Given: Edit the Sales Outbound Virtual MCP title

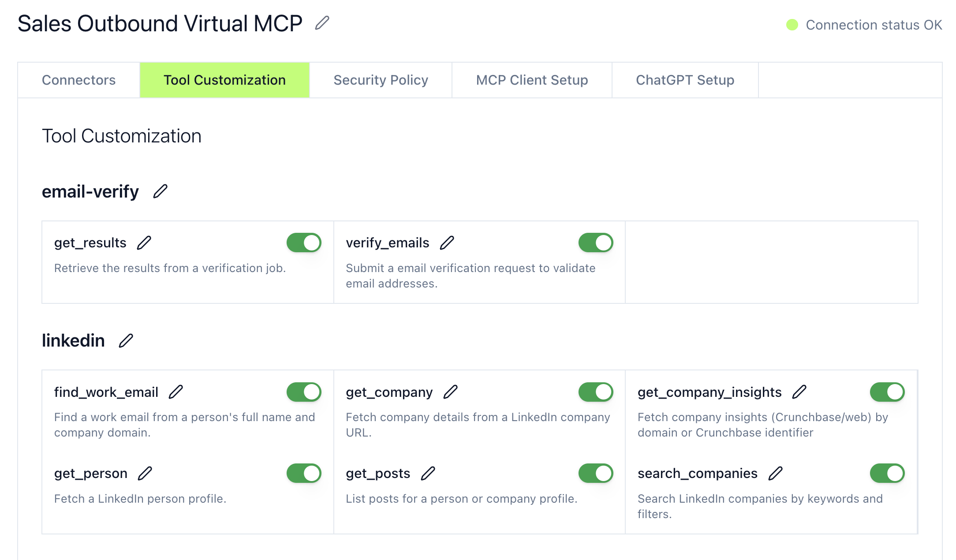Looking at the screenshot, I should pos(322,23).
